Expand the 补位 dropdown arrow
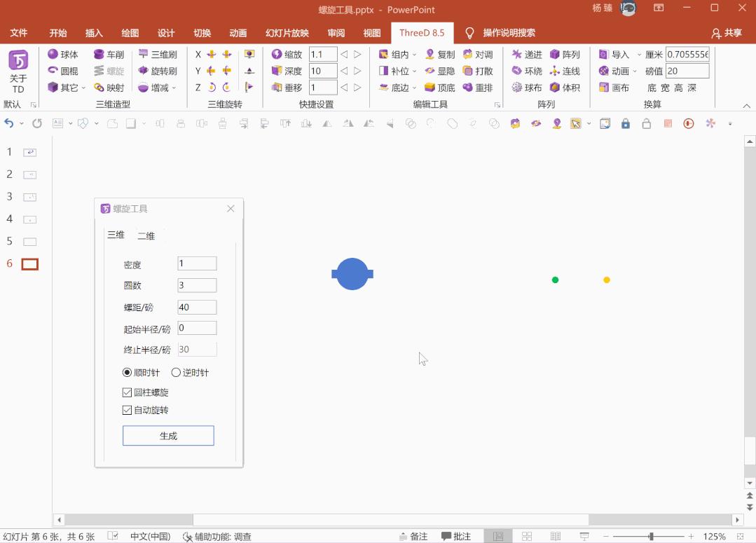The height and width of the screenshot is (543, 756). (414, 71)
